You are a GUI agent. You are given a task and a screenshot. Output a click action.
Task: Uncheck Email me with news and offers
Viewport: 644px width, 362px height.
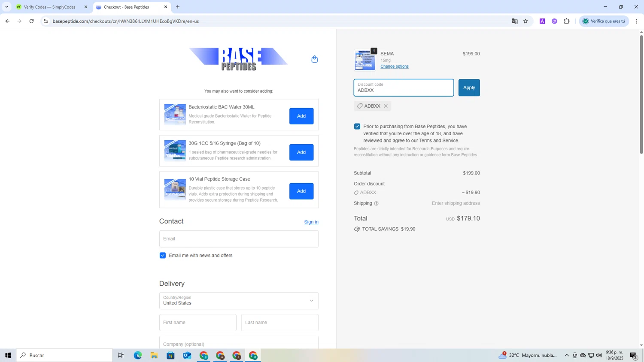[163, 255]
